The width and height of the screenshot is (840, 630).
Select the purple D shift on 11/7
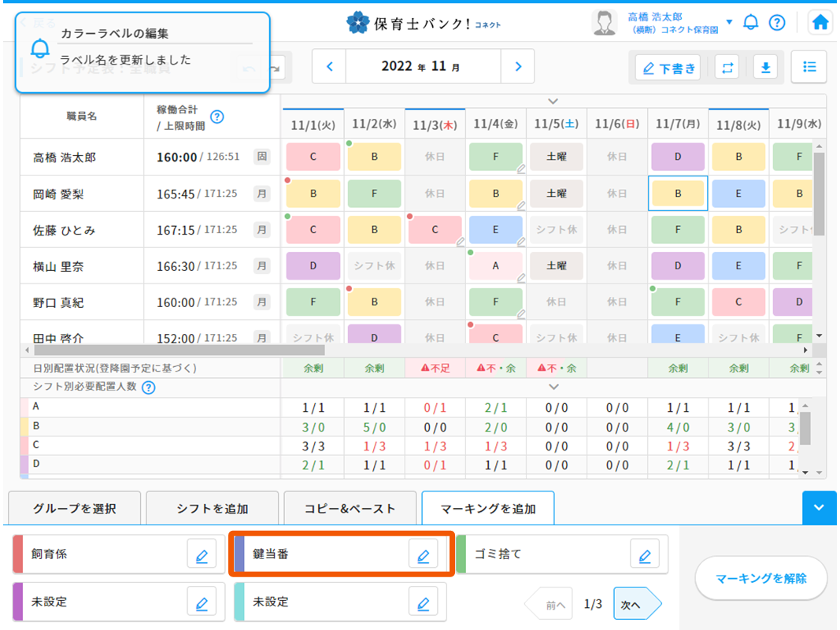pyautogui.click(x=678, y=157)
